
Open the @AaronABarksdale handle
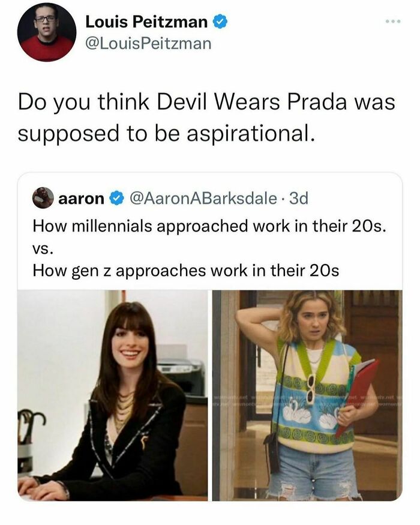[x=203, y=199]
